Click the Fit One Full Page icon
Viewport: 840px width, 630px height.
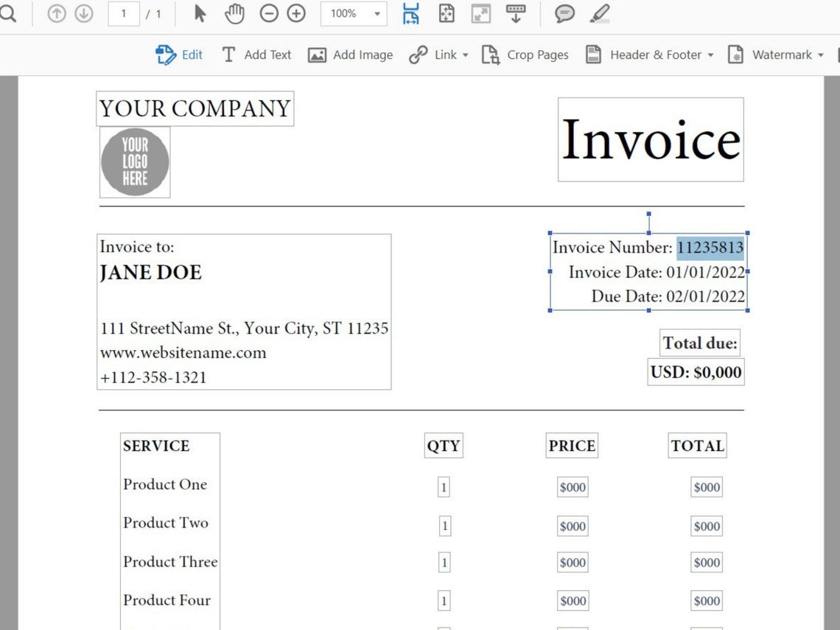pyautogui.click(x=446, y=13)
